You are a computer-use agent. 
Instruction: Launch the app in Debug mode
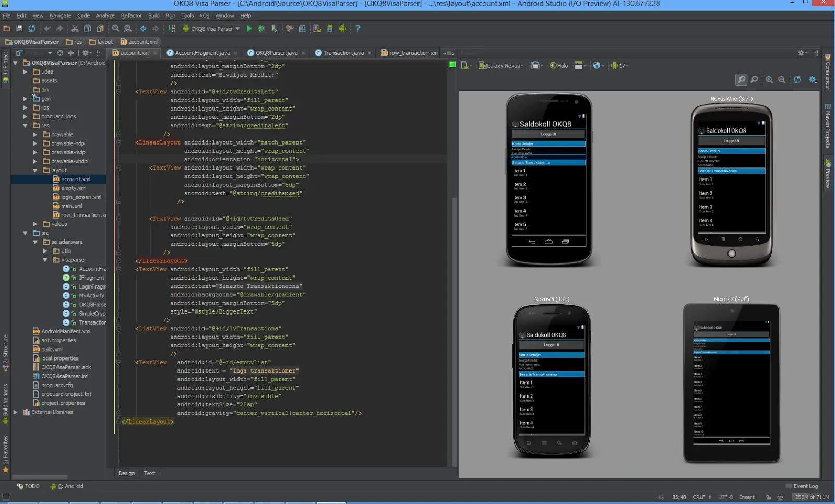pyautogui.click(x=261, y=29)
